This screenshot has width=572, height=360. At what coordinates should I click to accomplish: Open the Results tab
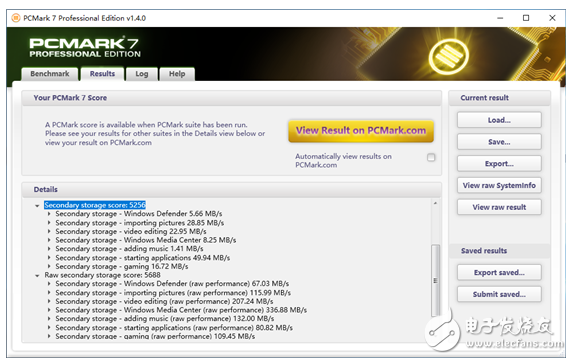tap(102, 74)
